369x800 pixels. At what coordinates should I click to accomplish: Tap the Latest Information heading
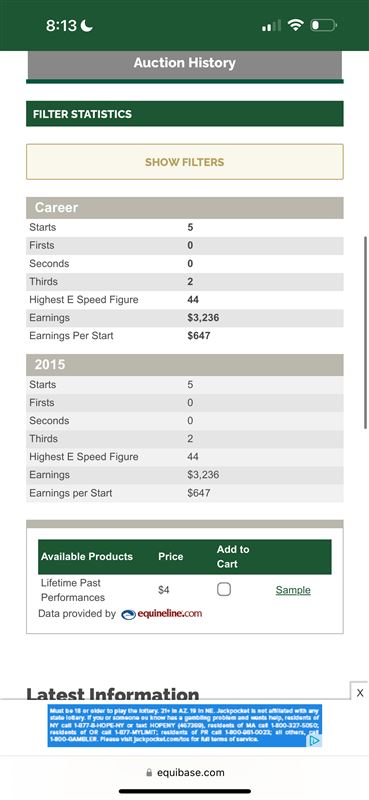pyautogui.click(x=113, y=693)
